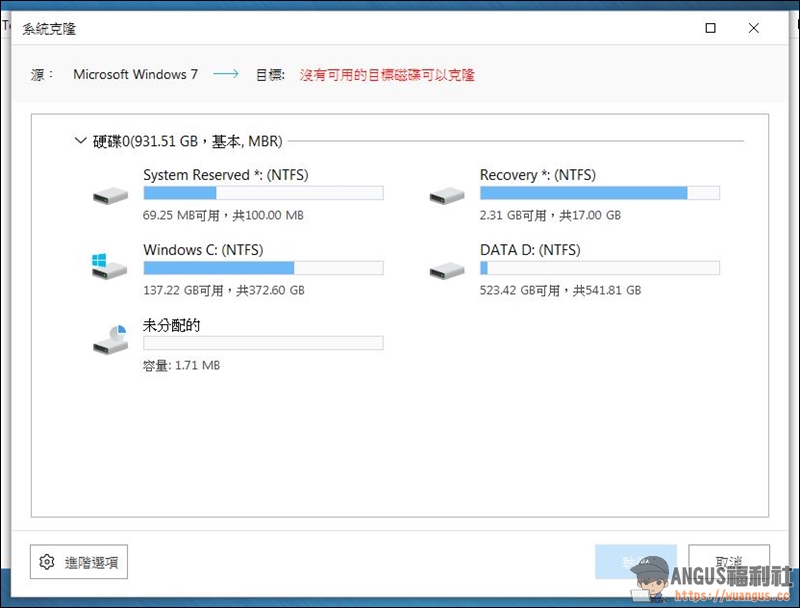The height and width of the screenshot is (608, 800).
Task: Click the source "Microsoft Windows 7" text
Action: (x=136, y=75)
